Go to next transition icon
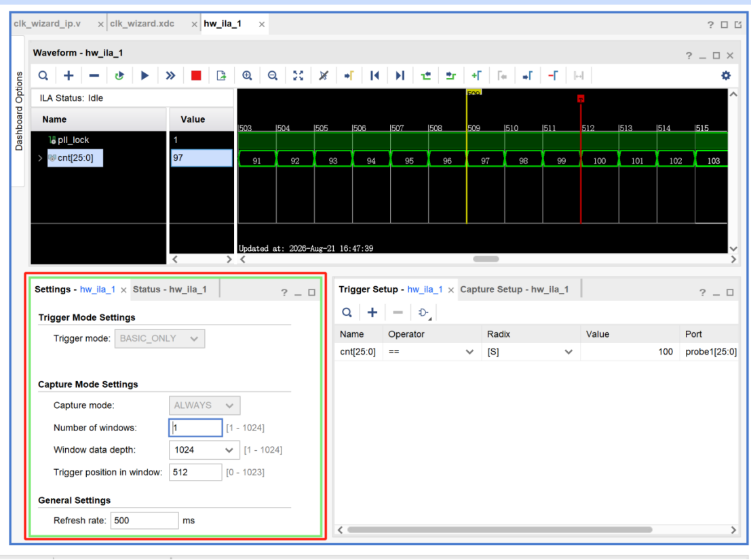The image size is (751, 560). [x=451, y=76]
